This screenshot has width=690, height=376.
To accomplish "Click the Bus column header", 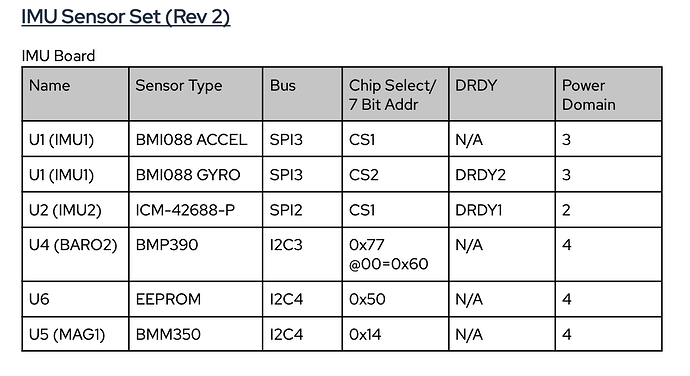I will (302, 94).
